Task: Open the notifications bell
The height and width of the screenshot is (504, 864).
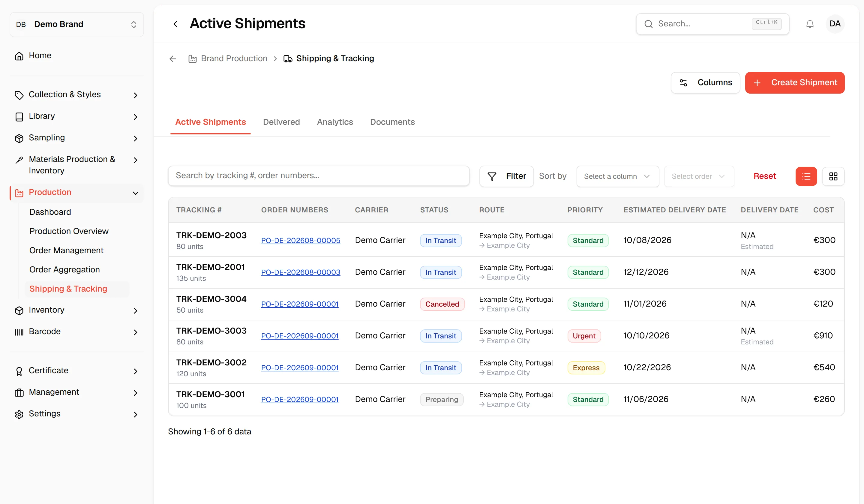Action: pyautogui.click(x=809, y=24)
